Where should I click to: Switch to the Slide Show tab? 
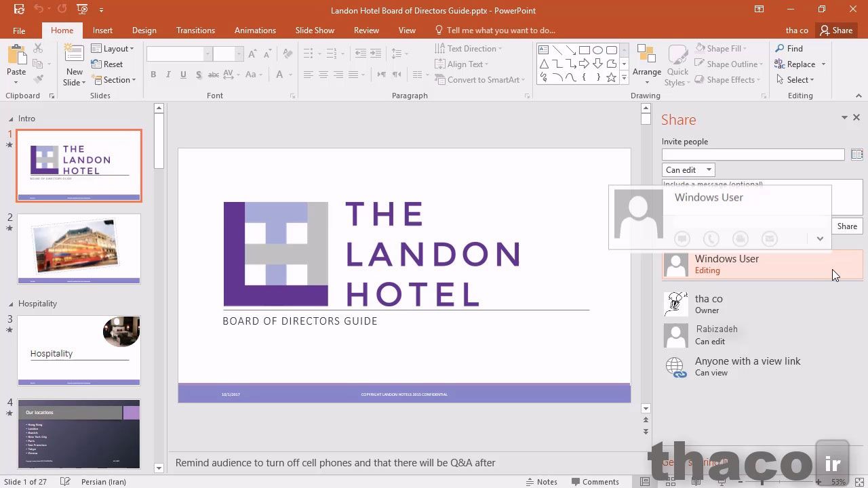pyautogui.click(x=315, y=30)
